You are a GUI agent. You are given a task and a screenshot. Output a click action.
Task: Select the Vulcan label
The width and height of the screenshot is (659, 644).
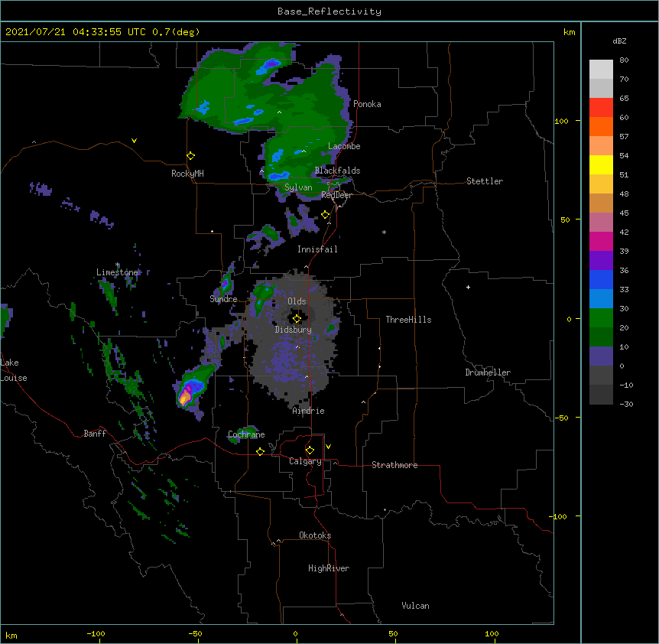click(415, 606)
